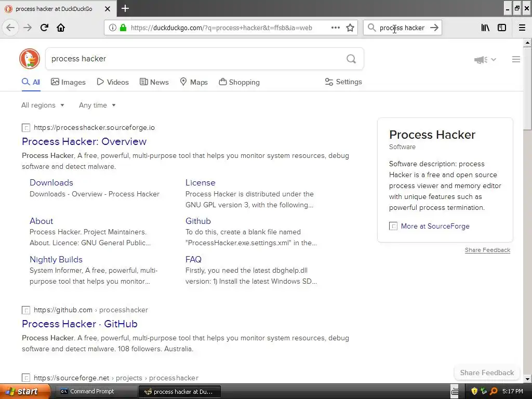Open the Github sitelink
The height and width of the screenshot is (399, 532).
[x=198, y=221]
